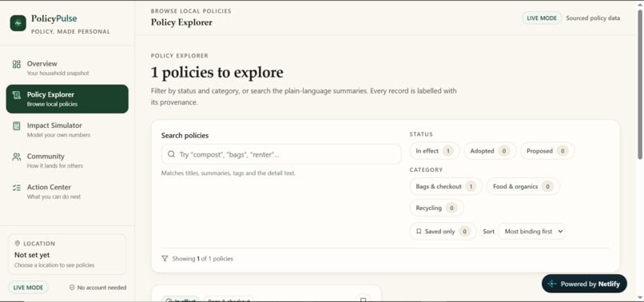Viewport: 644px width, 302px height.
Task: Click the Policy Explorer scroll icon
Action: [17, 95]
